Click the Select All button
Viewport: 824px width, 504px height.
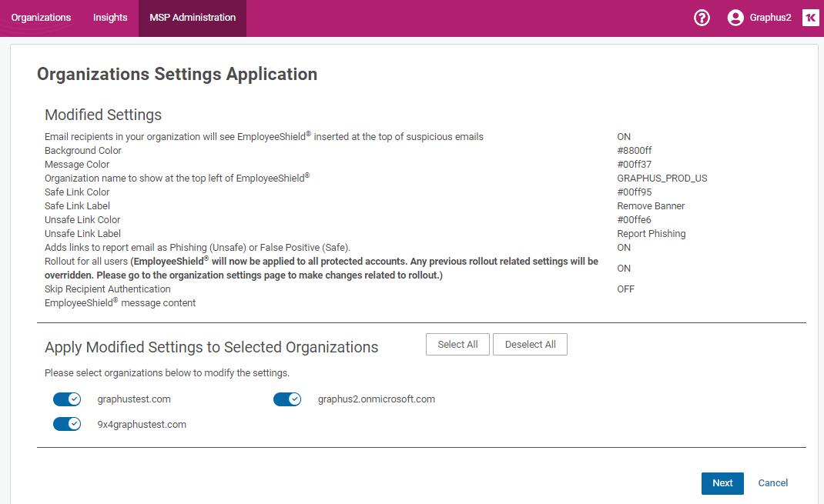tap(457, 345)
